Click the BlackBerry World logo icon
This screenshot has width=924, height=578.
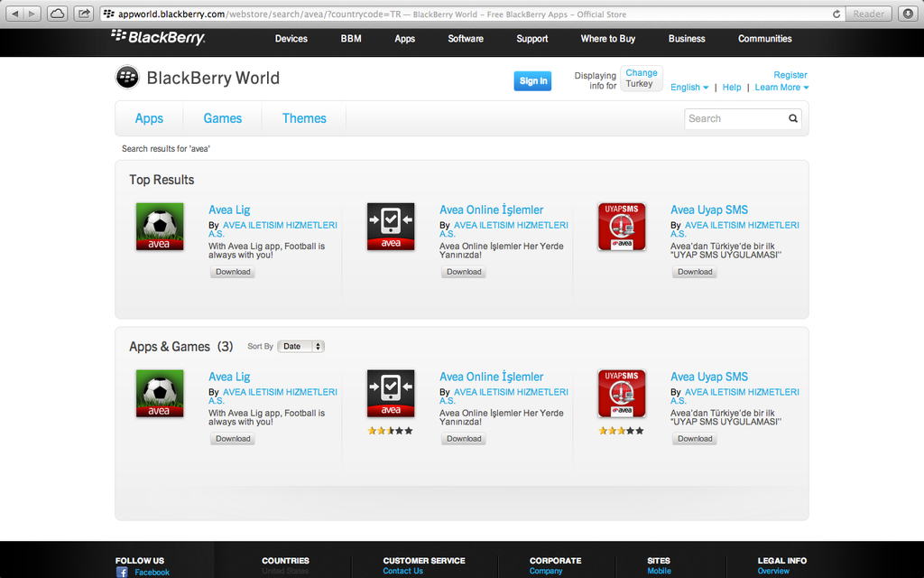click(127, 78)
